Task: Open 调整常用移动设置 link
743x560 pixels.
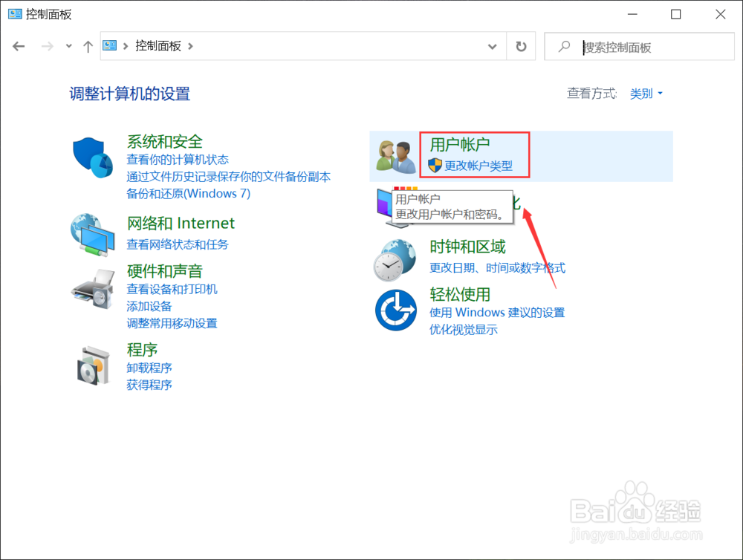Action: point(172,323)
